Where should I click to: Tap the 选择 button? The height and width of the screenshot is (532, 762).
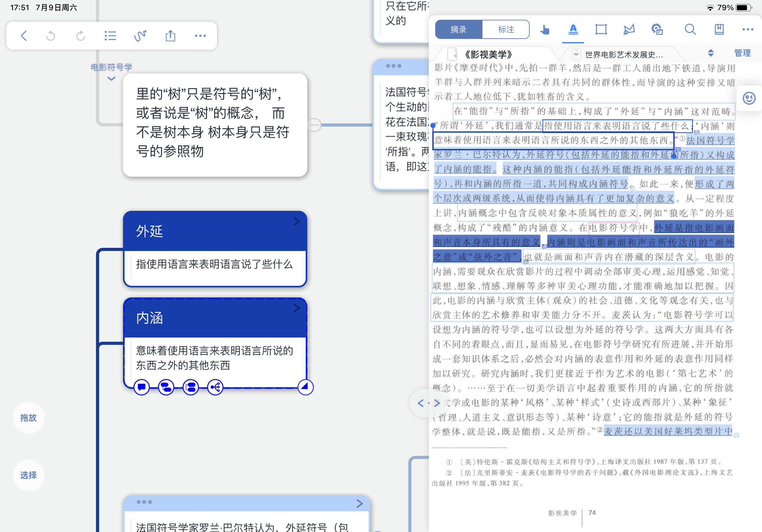pyautogui.click(x=28, y=475)
